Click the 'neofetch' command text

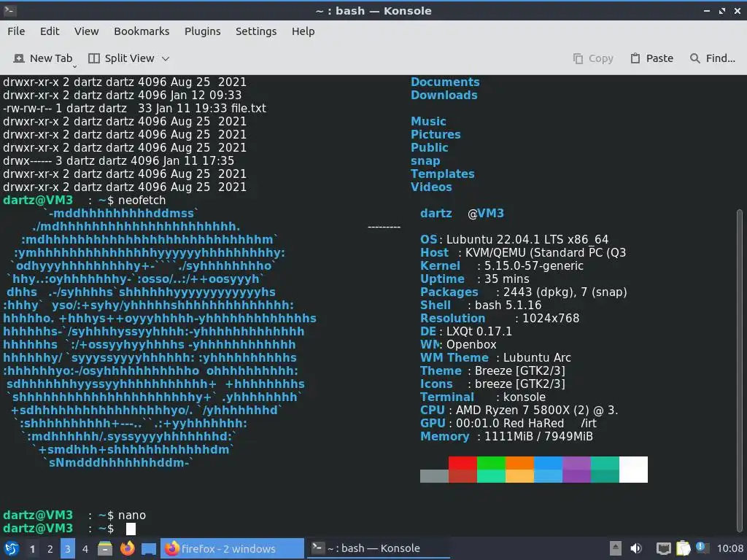point(142,200)
